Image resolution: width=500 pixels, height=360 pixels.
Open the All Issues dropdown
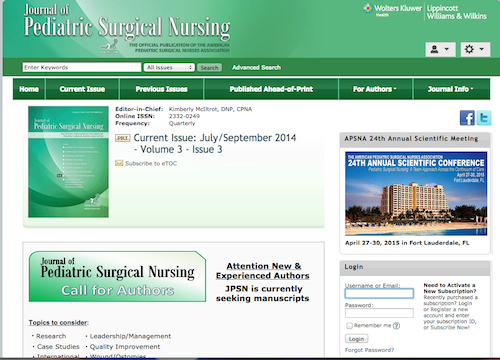pos(169,67)
